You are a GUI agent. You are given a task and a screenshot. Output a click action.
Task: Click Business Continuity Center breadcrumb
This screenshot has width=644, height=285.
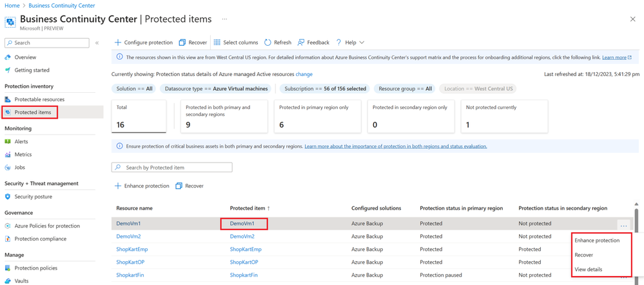(62, 6)
